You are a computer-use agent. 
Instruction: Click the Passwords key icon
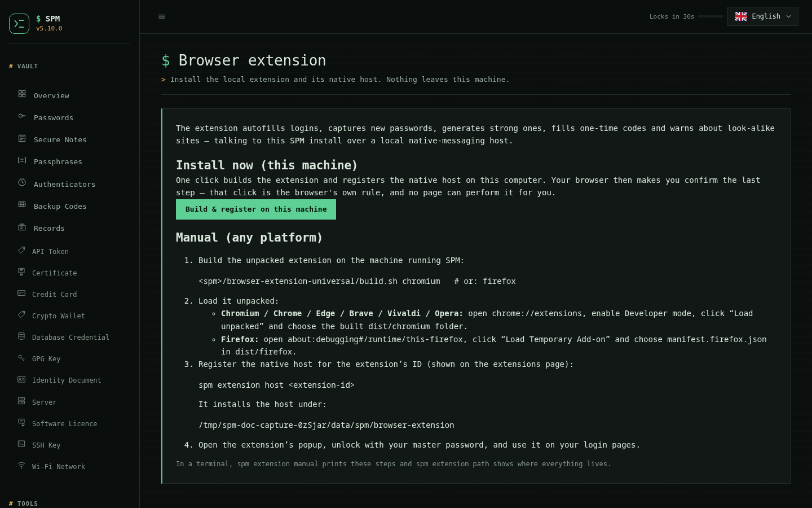point(22,116)
